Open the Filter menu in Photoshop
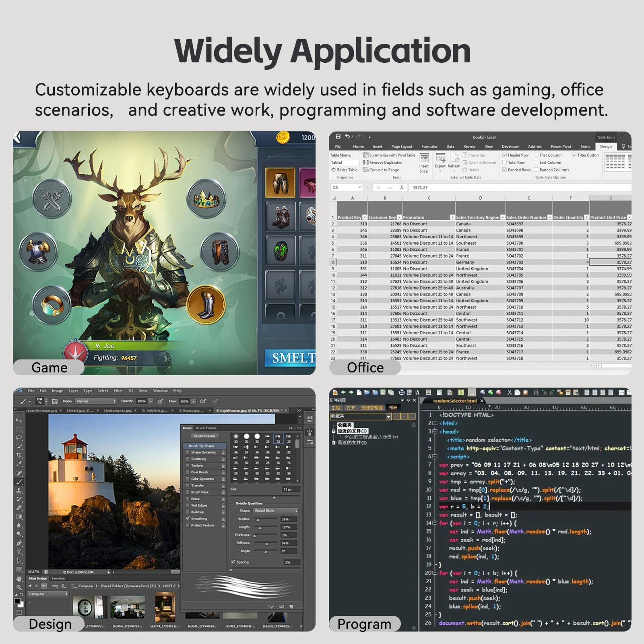644x644 pixels. [118, 391]
